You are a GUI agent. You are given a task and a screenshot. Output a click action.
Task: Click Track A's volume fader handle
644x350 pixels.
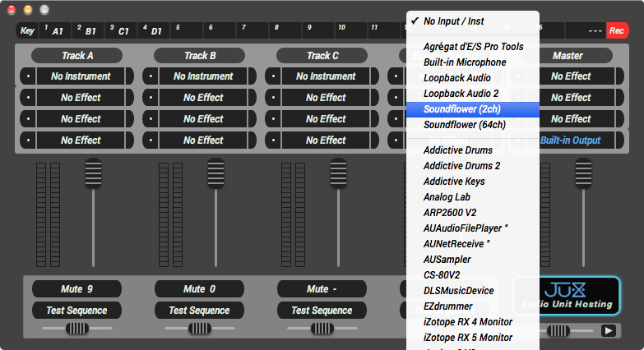93,174
